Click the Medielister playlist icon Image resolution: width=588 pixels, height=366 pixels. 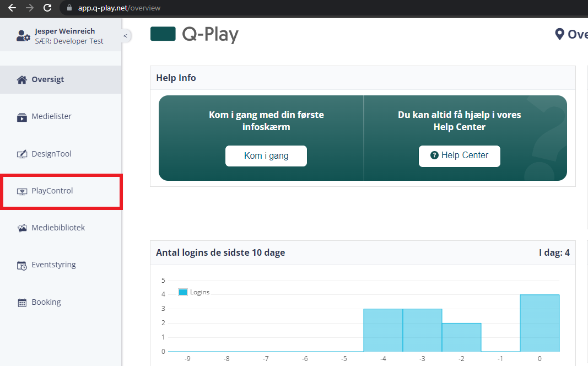pyautogui.click(x=21, y=117)
